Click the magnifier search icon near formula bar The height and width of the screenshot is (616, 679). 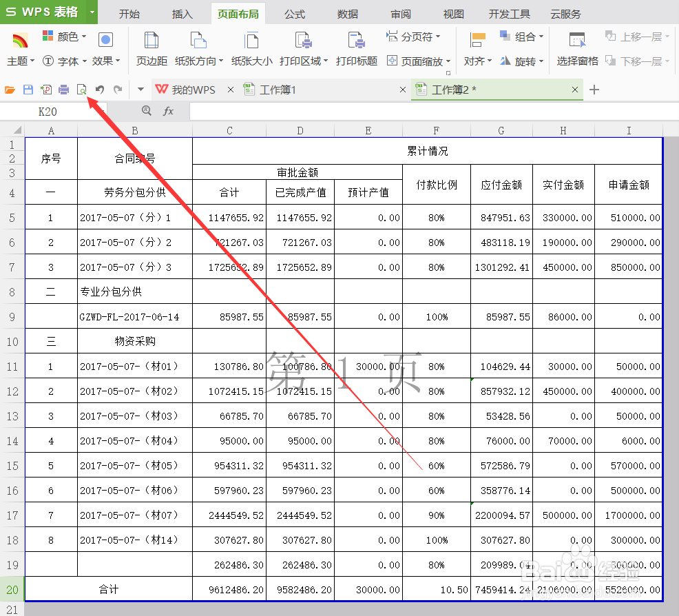pyautogui.click(x=146, y=111)
